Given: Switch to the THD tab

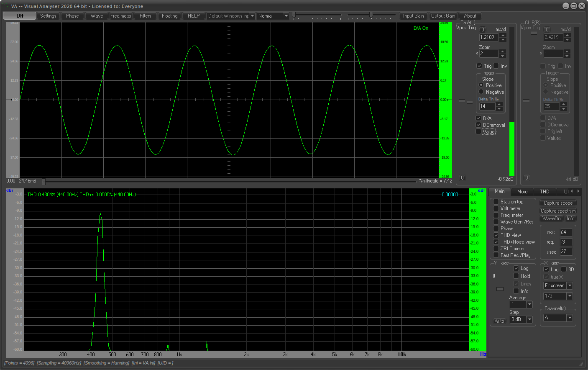Looking at the screenshot, I should tap(545, 192).
